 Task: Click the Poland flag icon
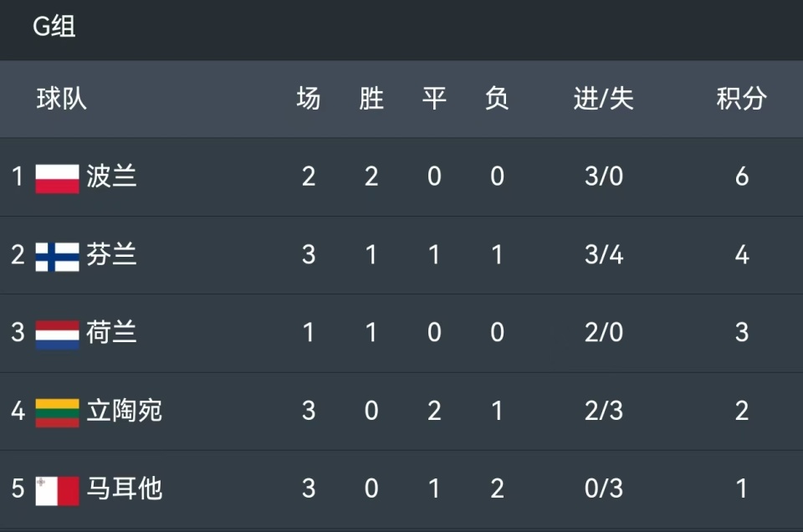[x=58, y=179]
